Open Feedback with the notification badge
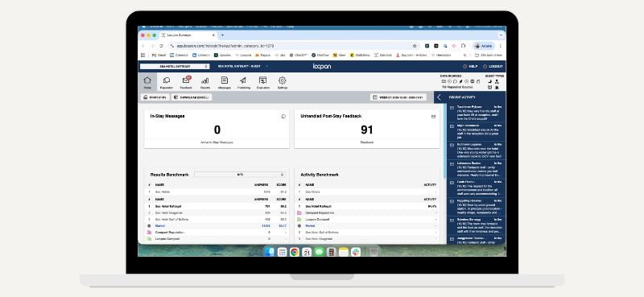Image resolution: width=644 pixels, height=297 pixels. point(186,82)
